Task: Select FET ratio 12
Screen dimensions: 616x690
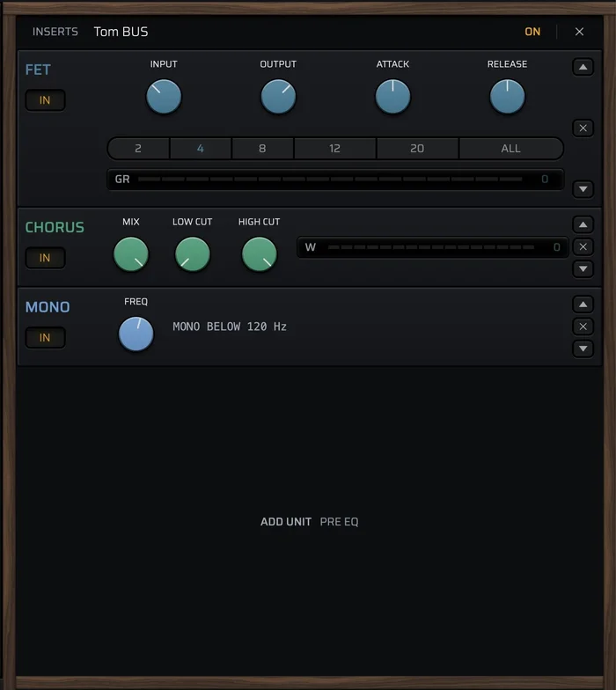Action: [334, 148]
